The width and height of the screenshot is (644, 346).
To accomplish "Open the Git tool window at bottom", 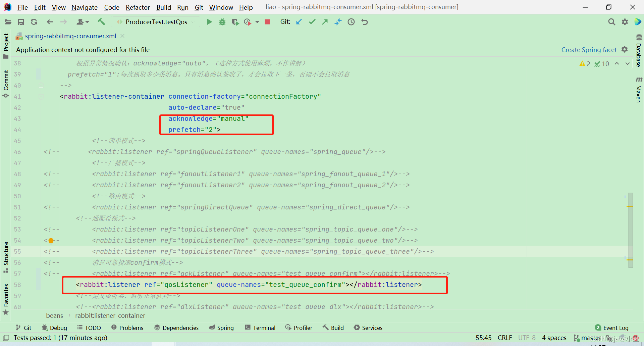I will point(23,328).
